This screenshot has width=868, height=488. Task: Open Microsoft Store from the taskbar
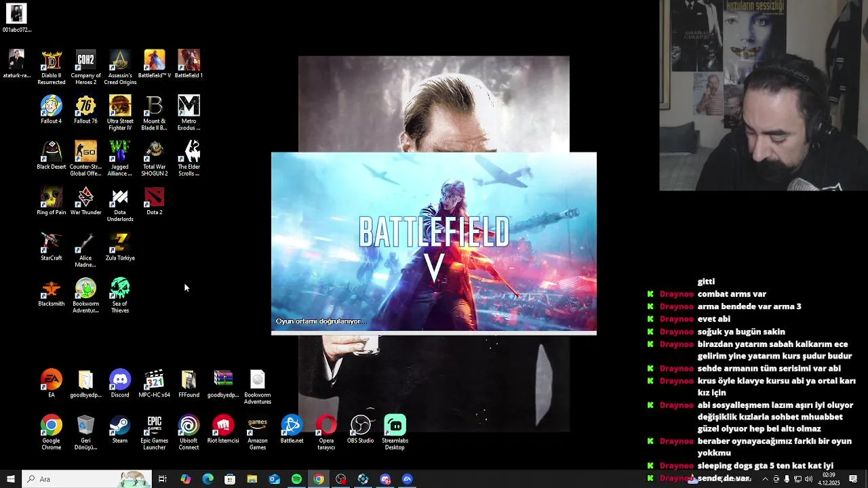(x=230, y=479)
